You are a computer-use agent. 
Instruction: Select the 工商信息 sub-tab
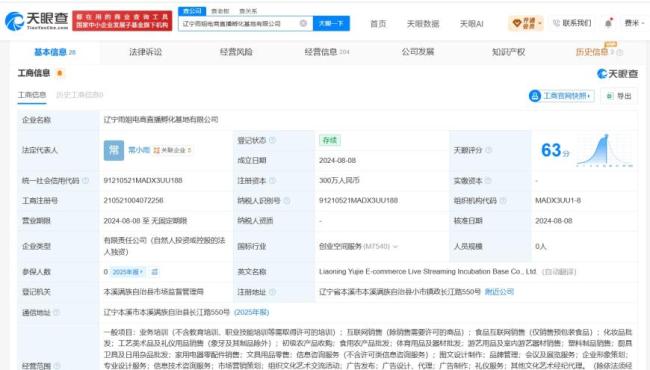(x=32, y=95)
